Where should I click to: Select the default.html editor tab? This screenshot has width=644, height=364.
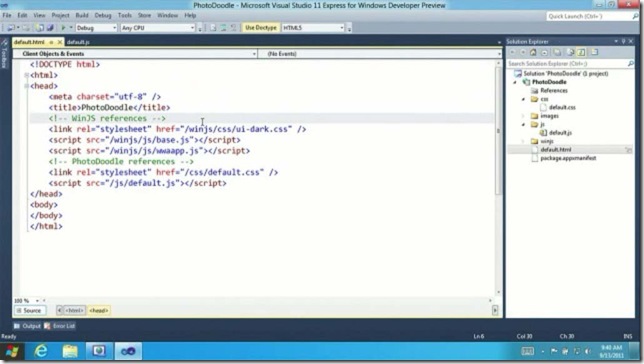click(30, 42)
